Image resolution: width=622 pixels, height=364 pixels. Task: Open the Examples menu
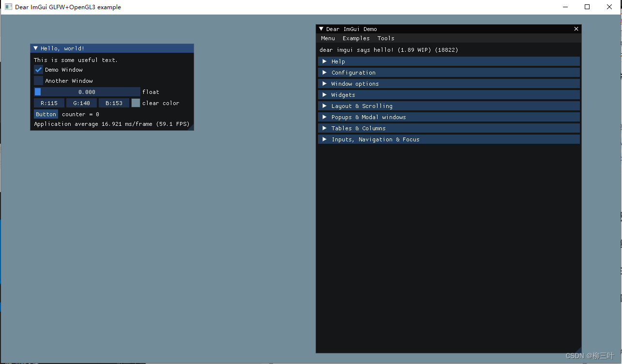tap(356, 38)
